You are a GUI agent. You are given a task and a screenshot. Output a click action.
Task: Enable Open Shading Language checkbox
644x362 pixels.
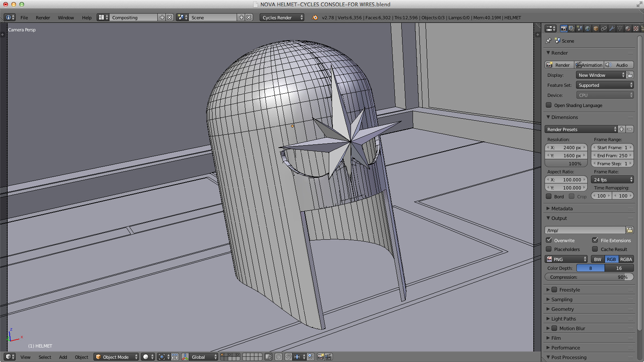coord(549,105)
